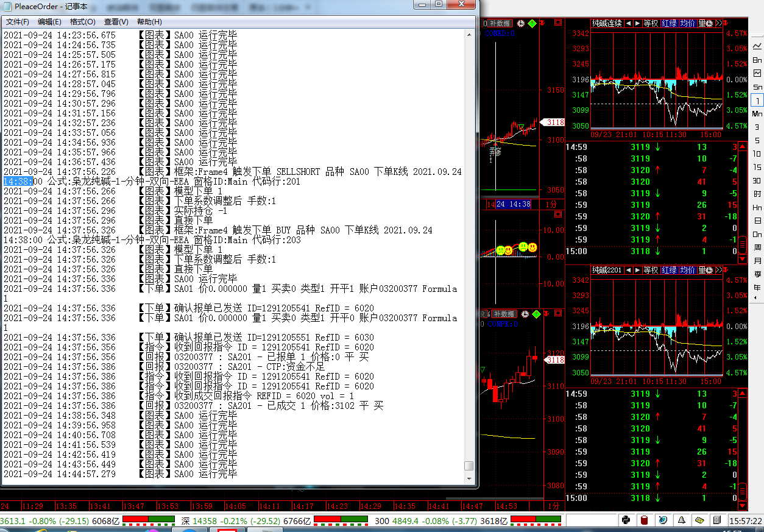Select 3-minute period in sidebar
The height and width of the screenshot is (532, 764).
[757, 127]
